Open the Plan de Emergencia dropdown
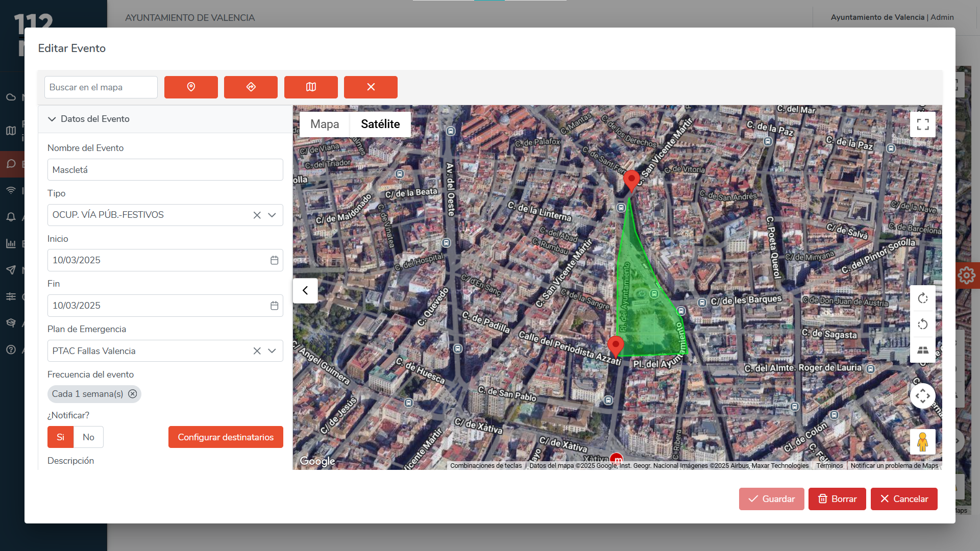 click(272, 351)
